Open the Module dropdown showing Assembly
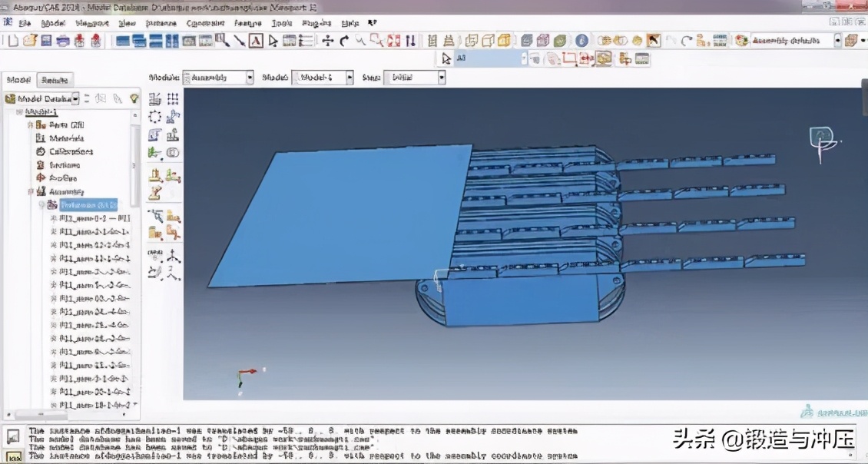 pos(218,78)
